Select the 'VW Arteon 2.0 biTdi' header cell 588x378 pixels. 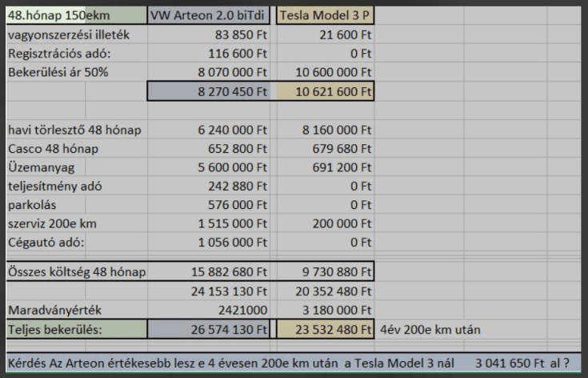pyautogui.click(x=208, y=15)
